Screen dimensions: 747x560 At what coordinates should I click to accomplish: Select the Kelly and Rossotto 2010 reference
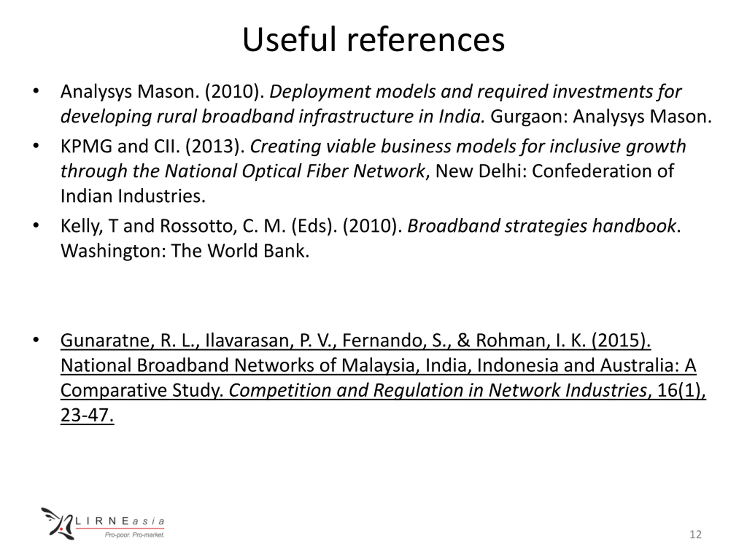[371, 238]
